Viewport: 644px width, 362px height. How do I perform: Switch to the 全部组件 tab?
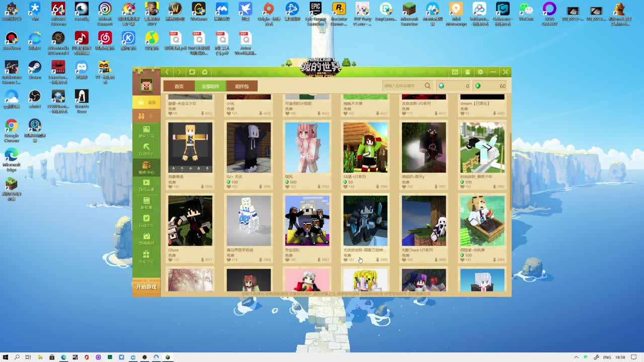point(210,86)
